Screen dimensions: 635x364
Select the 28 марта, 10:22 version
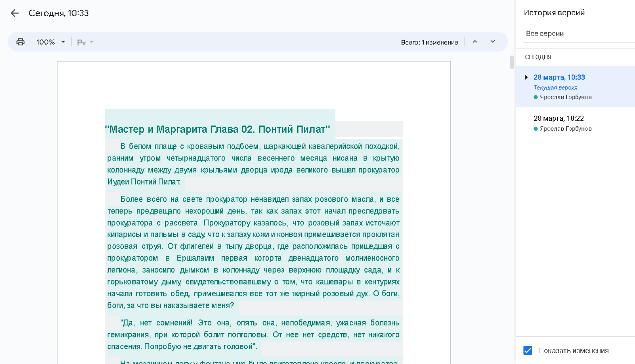[x=558, y=118]
